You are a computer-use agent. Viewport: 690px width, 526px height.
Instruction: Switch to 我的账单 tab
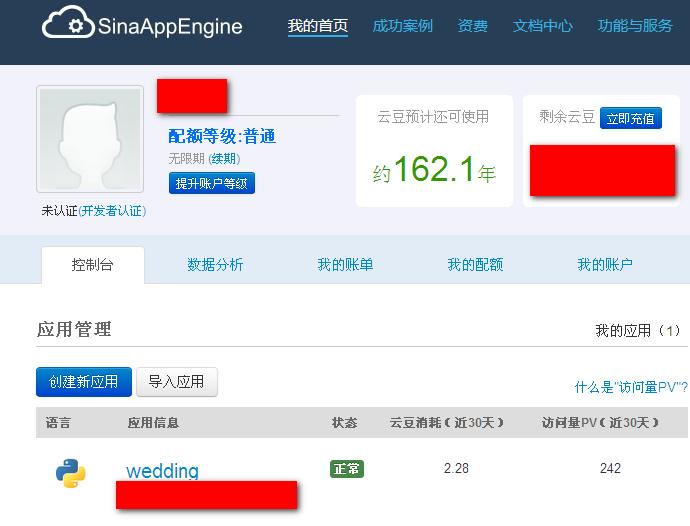[345, 265]
